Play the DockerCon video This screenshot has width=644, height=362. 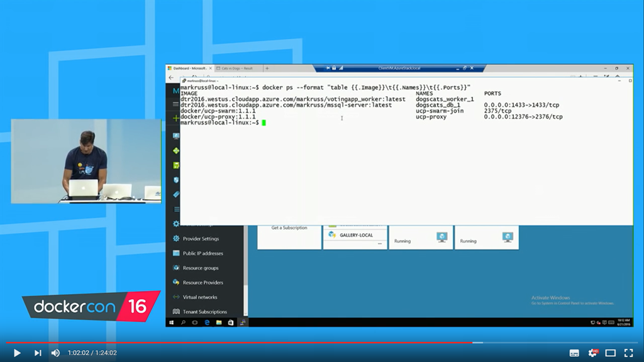pos(17,353)
